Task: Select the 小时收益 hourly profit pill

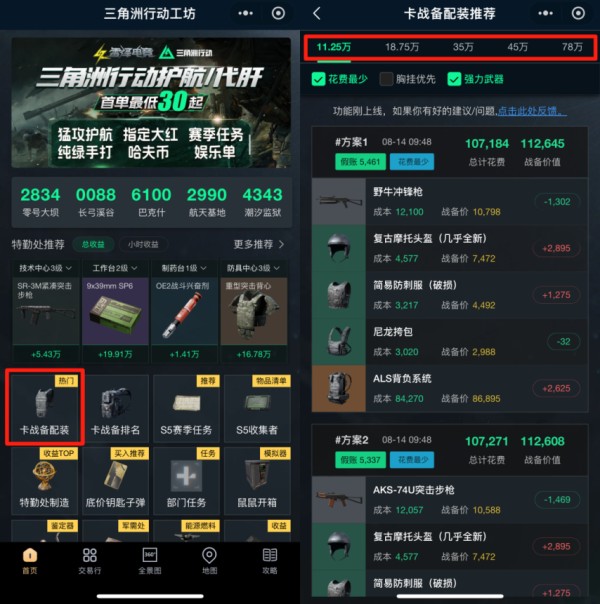Action: [143, 244]
